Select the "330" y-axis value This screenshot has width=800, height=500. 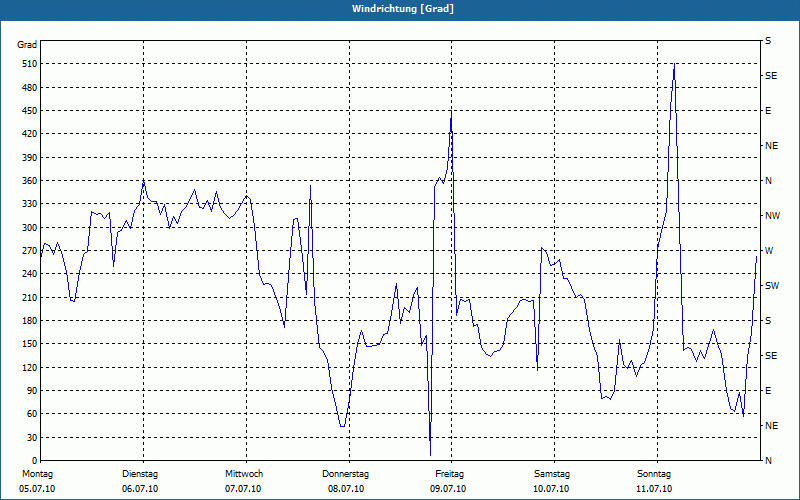coord(30,204)
